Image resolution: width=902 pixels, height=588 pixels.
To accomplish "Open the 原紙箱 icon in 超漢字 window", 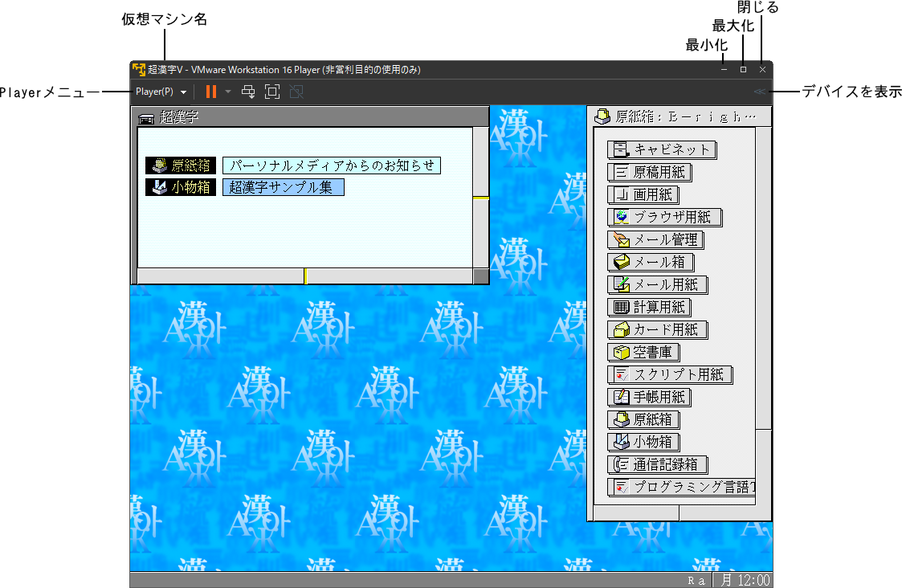I will point(181,165).
